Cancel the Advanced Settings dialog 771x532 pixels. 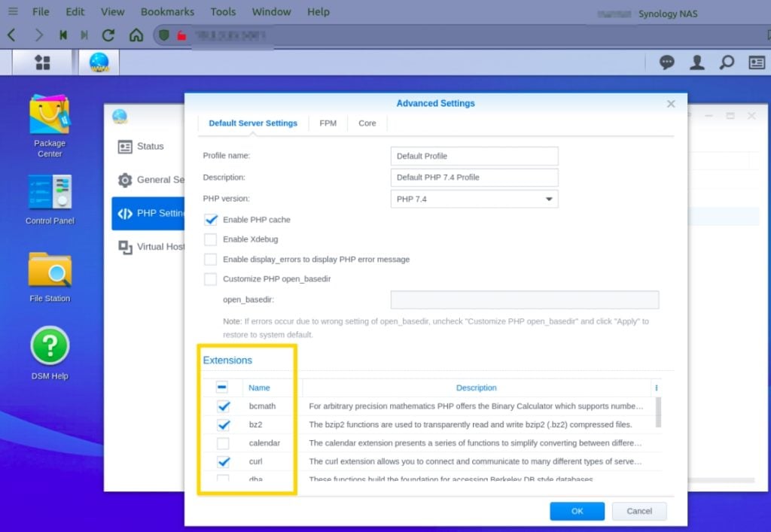[639, 511]
